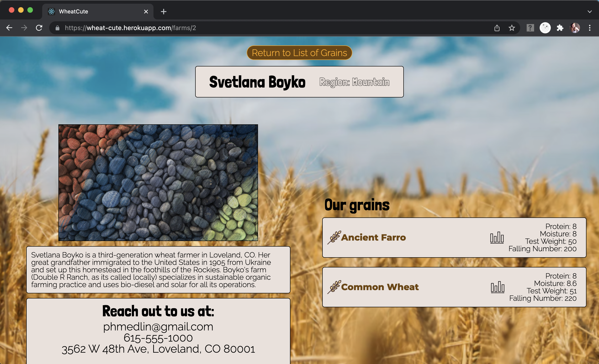Close the WheatCute tab

pyautogui.click(x=146, y=11)
